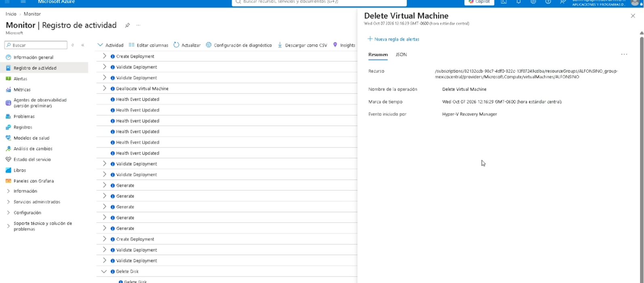
Task: Open the ellipsis menu in the details panel
Action: click(x=624, y=54)
